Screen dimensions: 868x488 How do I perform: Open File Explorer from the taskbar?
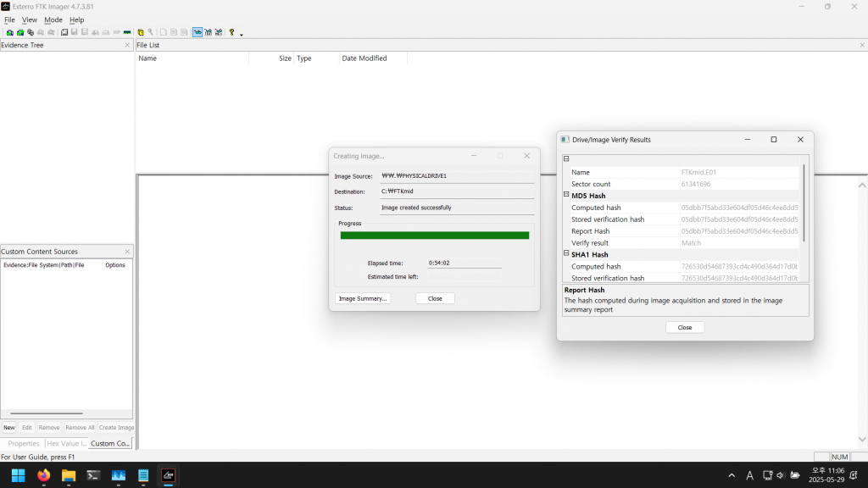[68, 475]
